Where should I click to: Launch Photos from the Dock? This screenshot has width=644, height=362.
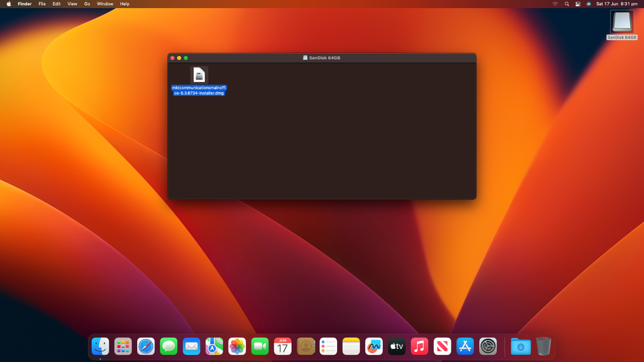(237, 346)
